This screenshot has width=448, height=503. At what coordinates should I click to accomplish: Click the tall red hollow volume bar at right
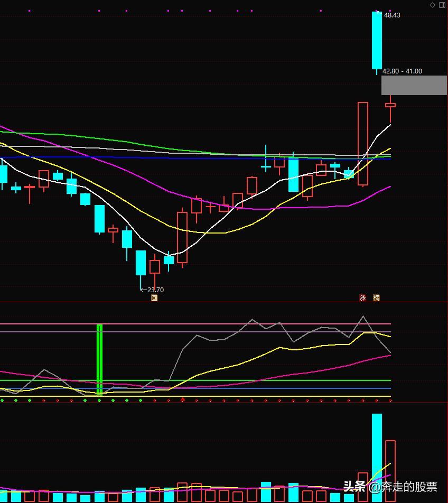tap(390, 470)
